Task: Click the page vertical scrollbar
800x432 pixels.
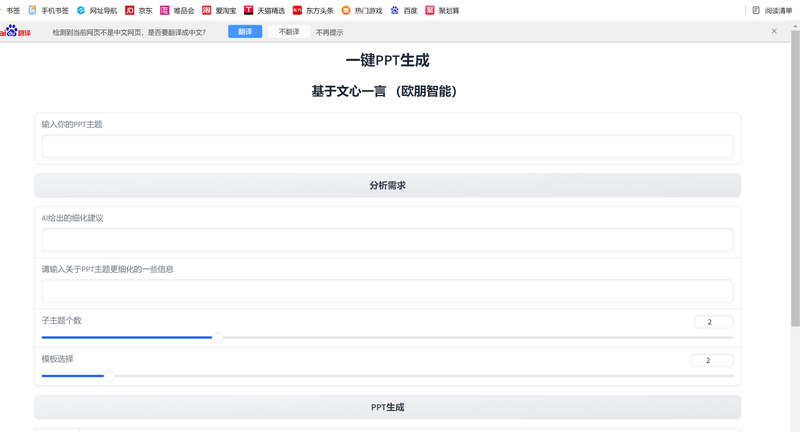Action: 795,179
